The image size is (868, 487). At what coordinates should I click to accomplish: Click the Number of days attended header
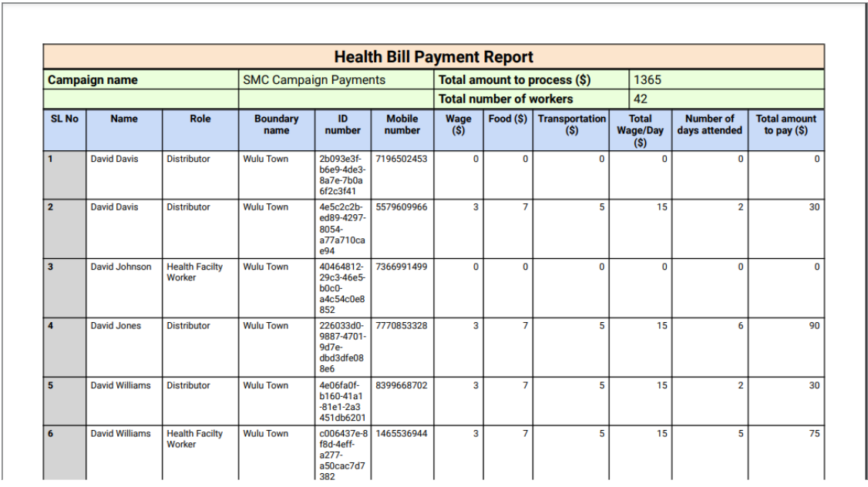point(709,125)
